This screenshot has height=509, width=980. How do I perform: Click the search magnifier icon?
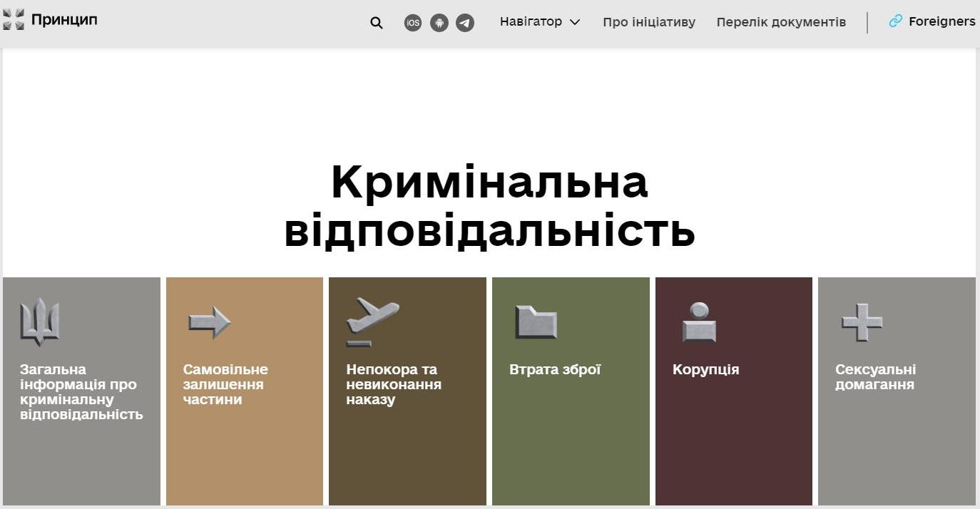[x=377, y=23]
